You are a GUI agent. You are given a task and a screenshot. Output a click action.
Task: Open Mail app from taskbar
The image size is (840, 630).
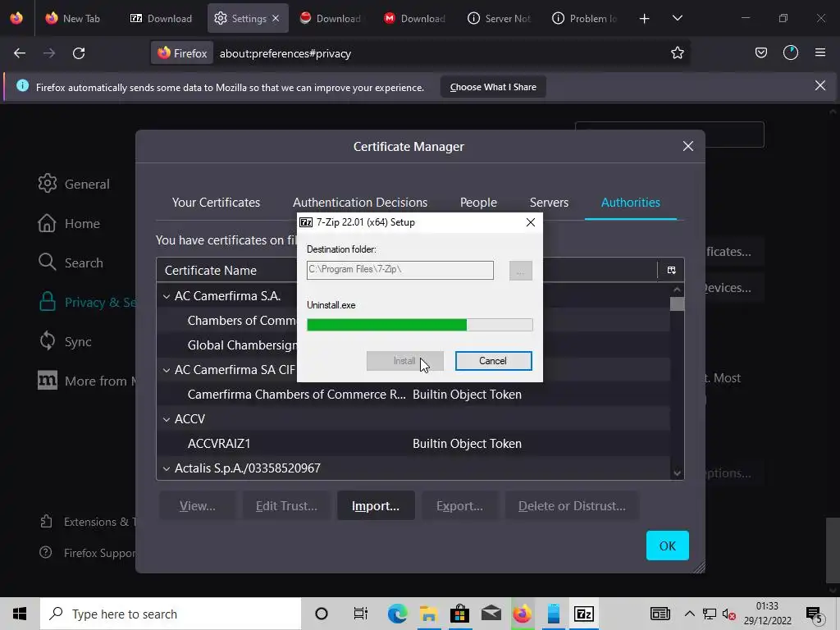pyautogui.click(x=491, y=614)
